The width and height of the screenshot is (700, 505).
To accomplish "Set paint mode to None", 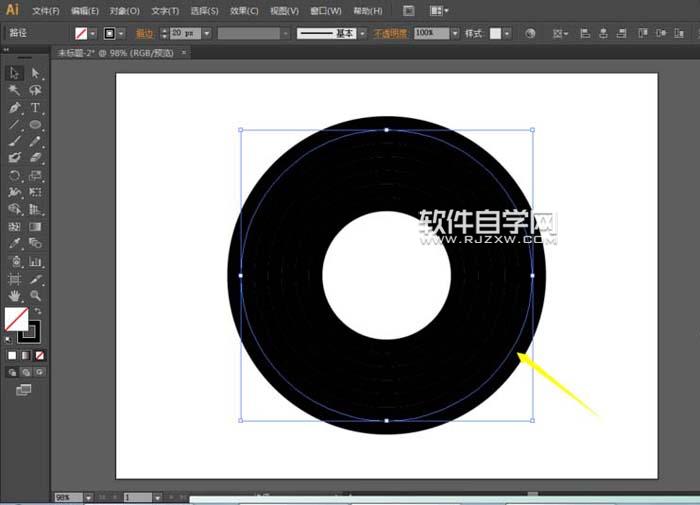I will pos(40,355).
